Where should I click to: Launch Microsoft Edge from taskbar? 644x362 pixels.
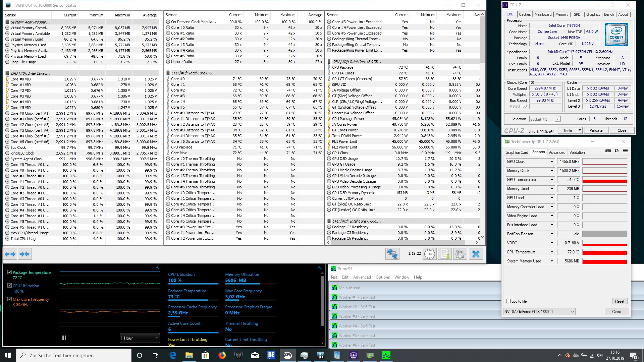coord(173,355)
